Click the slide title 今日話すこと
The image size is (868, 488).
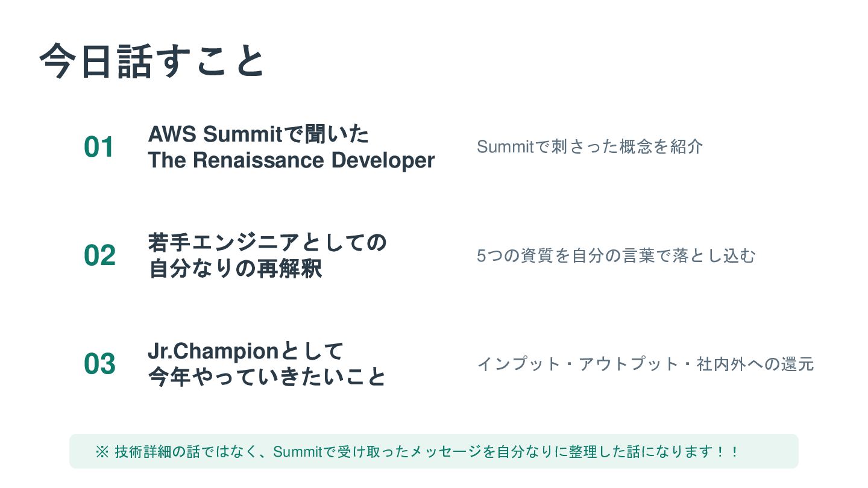[x=152, y=61]
